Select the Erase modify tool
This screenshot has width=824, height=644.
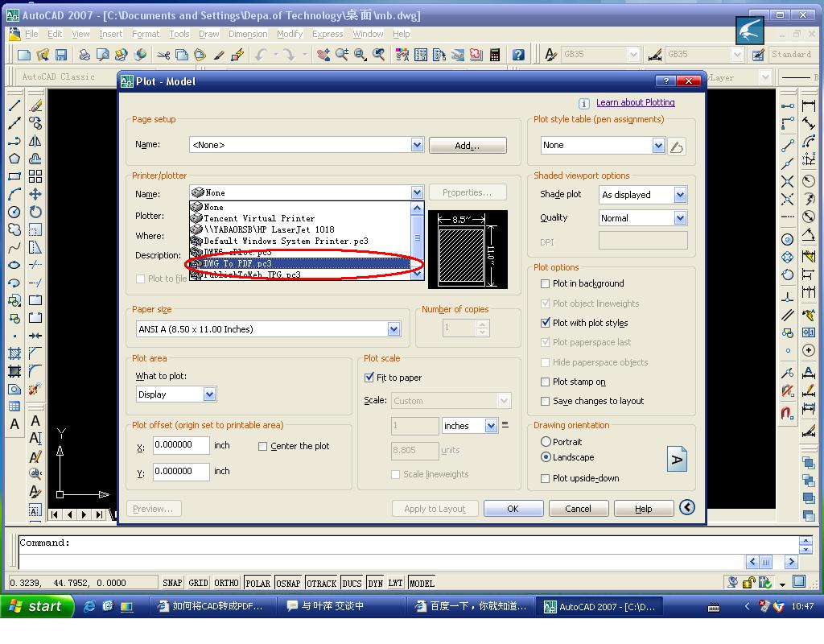(x=35, y=105)
